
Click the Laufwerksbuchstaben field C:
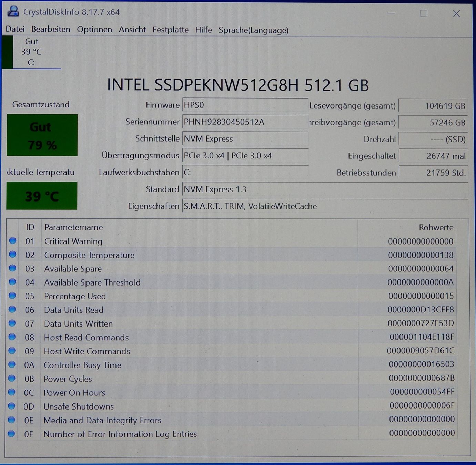(245, 172)
